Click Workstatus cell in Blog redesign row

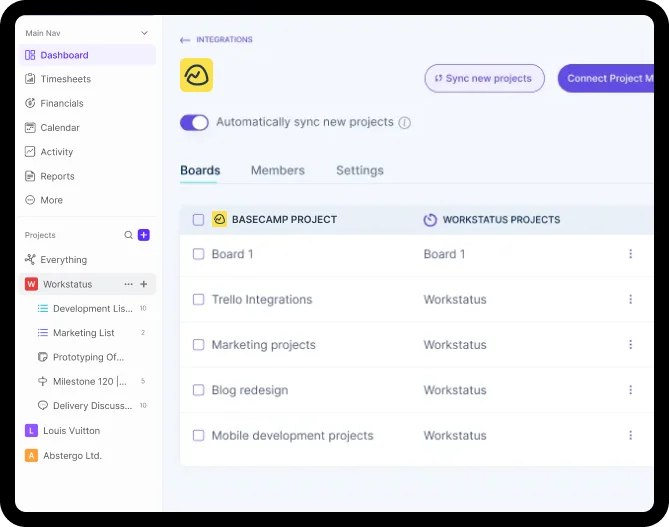[455, 390]
